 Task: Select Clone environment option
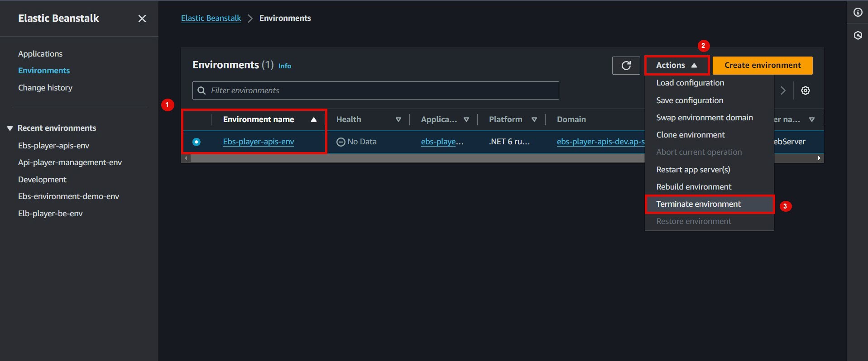691,135
